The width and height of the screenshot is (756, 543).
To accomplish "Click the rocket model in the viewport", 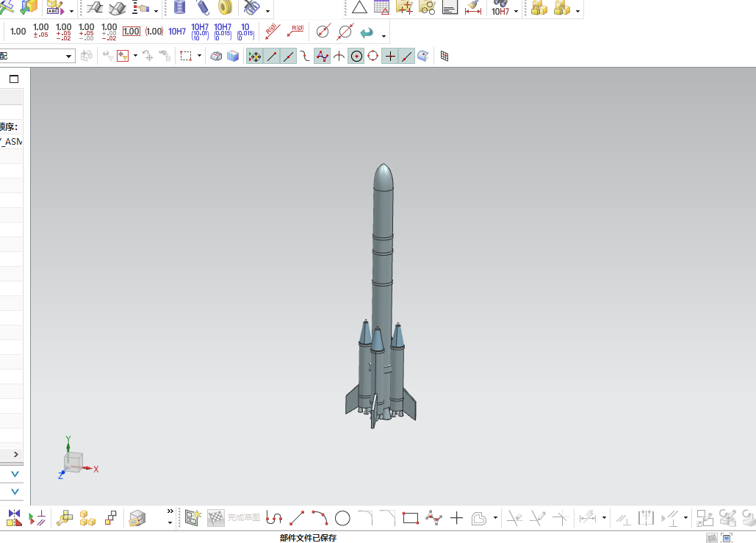I will pyautogui.click(x=381, y=294).
